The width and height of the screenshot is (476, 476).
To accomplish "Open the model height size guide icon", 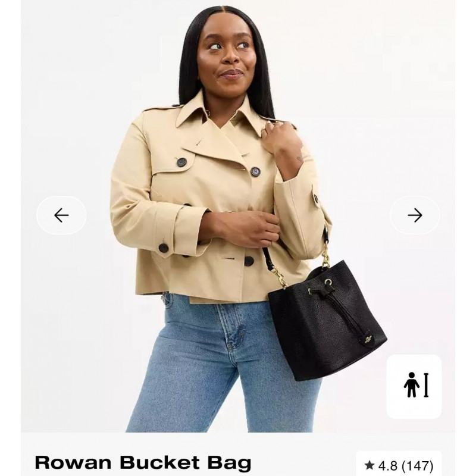I will click(414, 386).
